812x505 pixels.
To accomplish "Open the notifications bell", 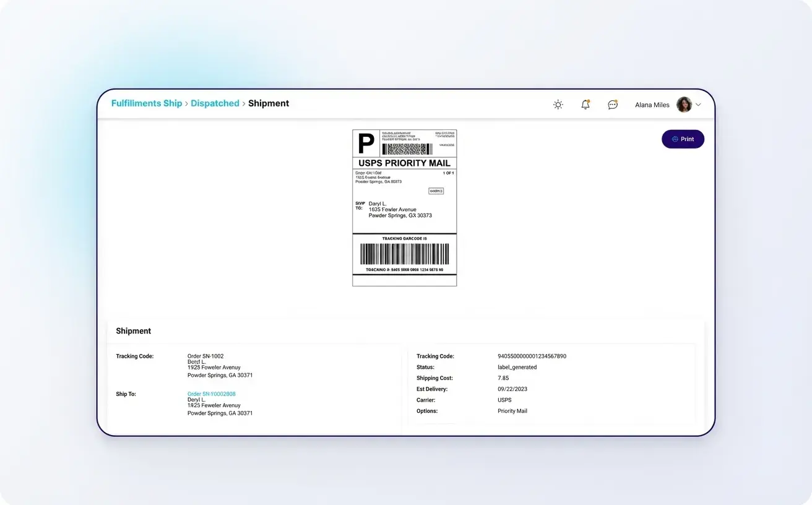I will pyautogui.click(x=585, y=105).
